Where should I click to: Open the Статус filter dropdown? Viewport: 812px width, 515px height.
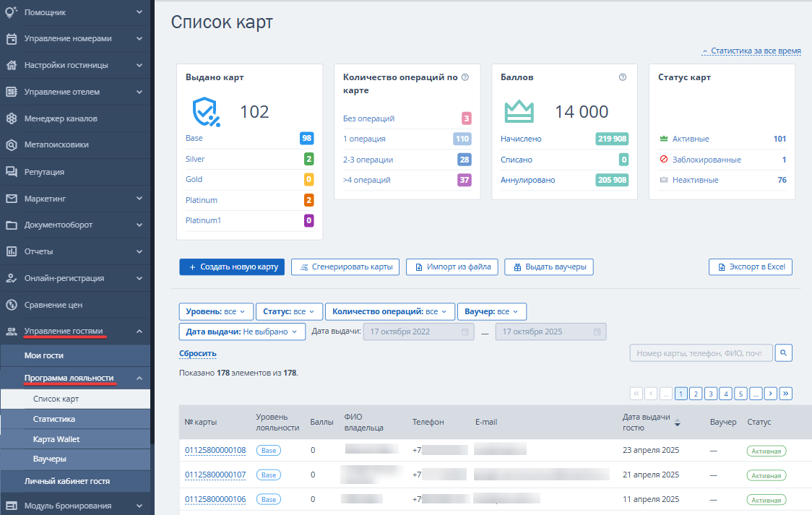click(x=288, y=311)
